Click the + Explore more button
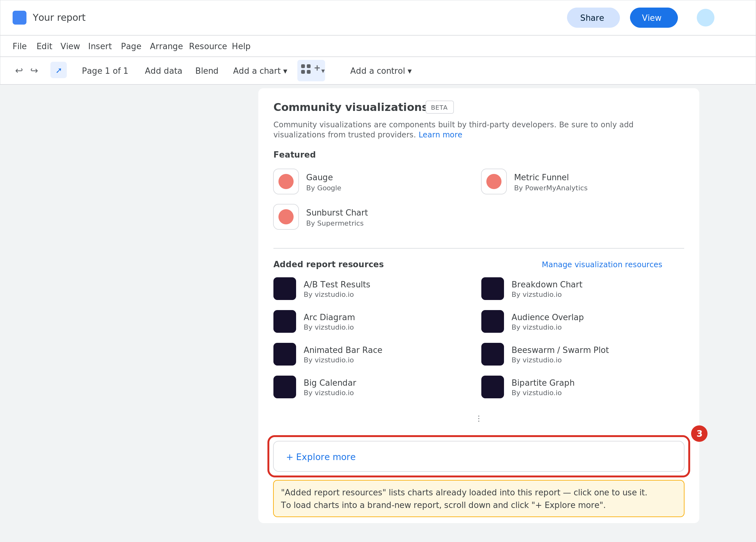Viewport: 756px width, 542px height. [478, 456]
